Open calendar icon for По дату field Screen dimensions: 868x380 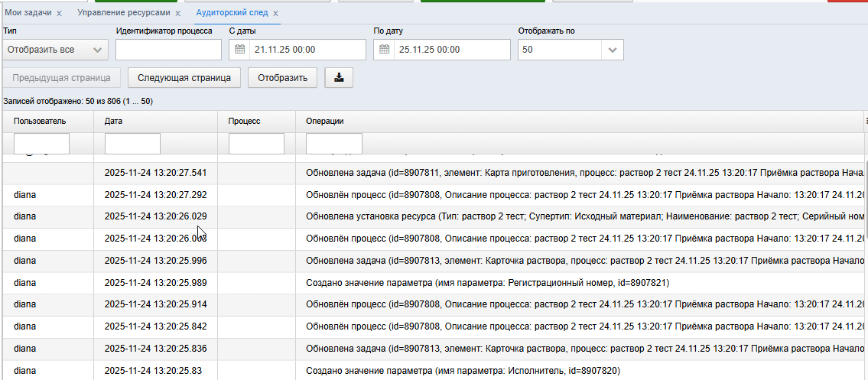[x=384, y=50]
